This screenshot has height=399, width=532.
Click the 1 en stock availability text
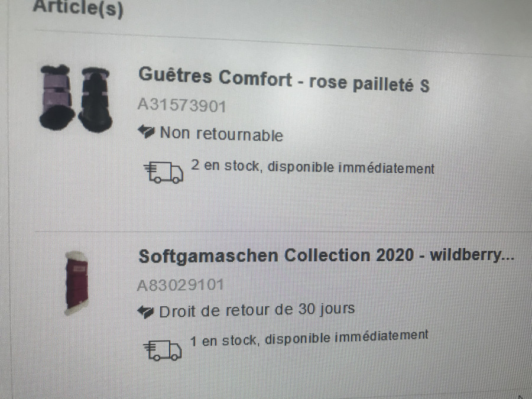pyautogui.click(x=309, y=338)
